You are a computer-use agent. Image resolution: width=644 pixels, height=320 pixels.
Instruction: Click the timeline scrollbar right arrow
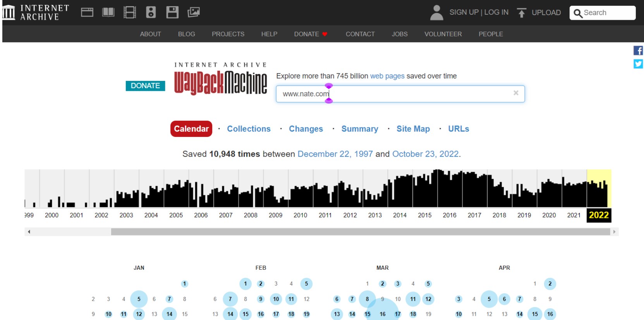click(x=614, y=232)
